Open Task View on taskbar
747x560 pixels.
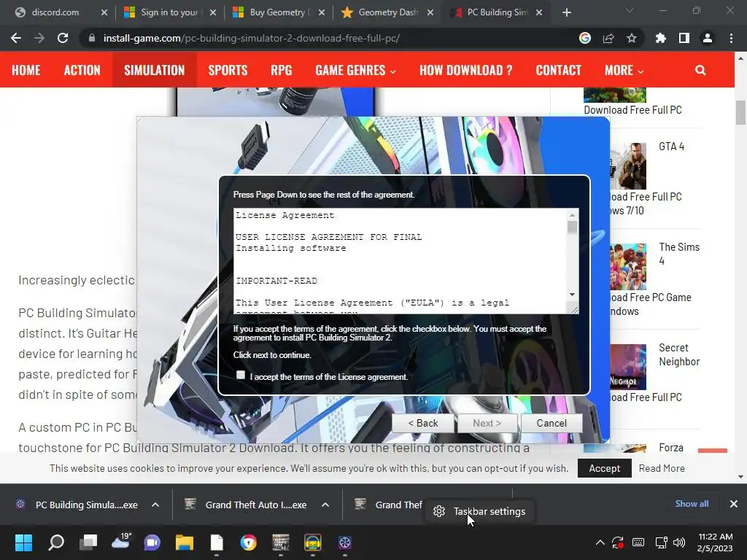coord(88,542)
